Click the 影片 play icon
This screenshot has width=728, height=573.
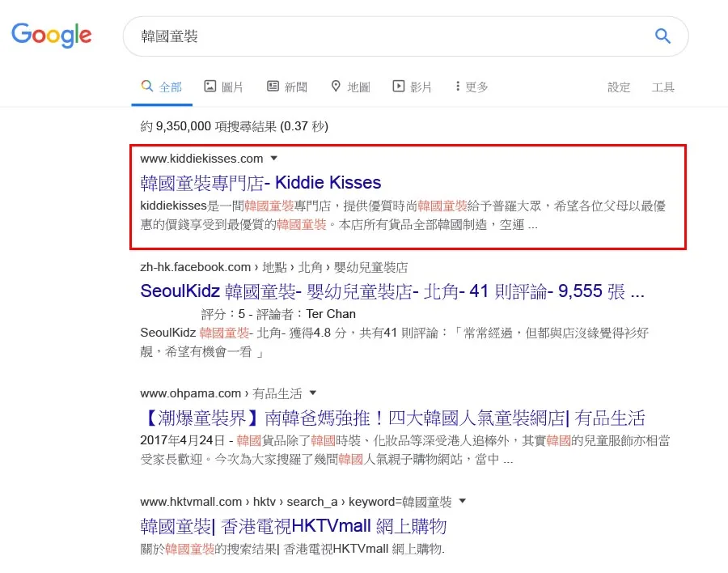[x=398, y=86]
